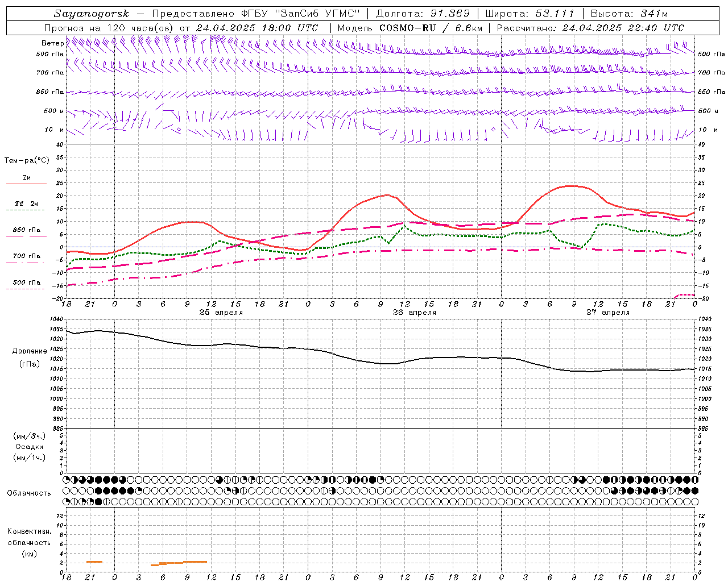Click the Конвективн. convective cloud label

coord(29,531)
